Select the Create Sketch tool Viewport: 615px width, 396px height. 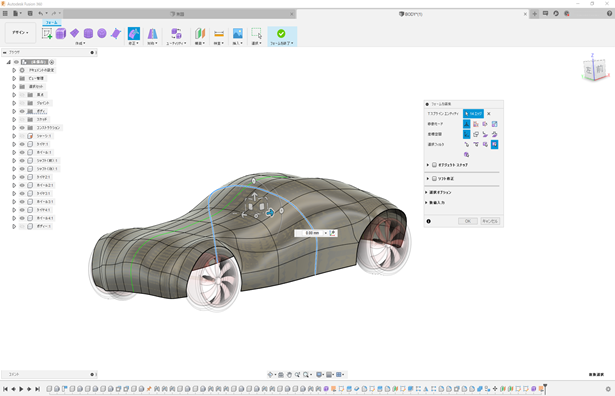tap(47, 34)
